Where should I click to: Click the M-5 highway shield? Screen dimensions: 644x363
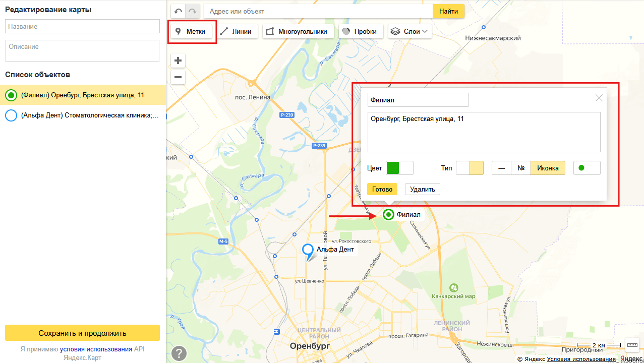[224, 241]
